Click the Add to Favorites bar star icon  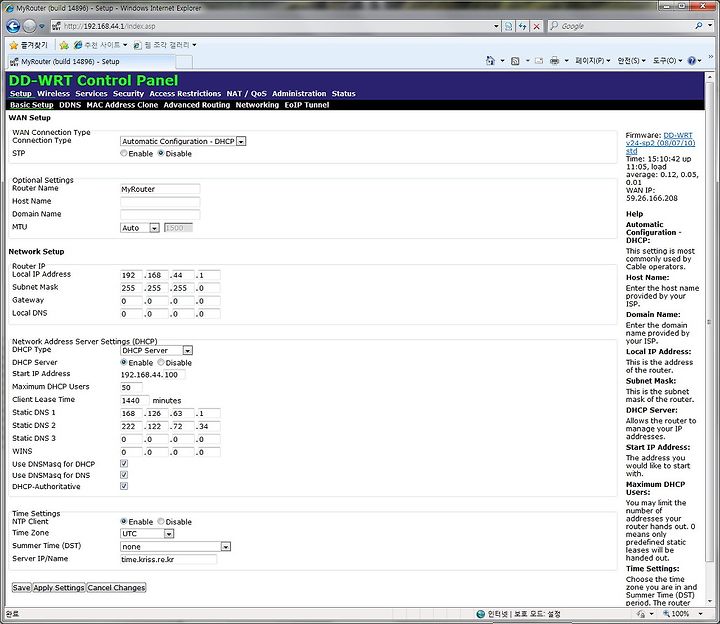(64, 45)
